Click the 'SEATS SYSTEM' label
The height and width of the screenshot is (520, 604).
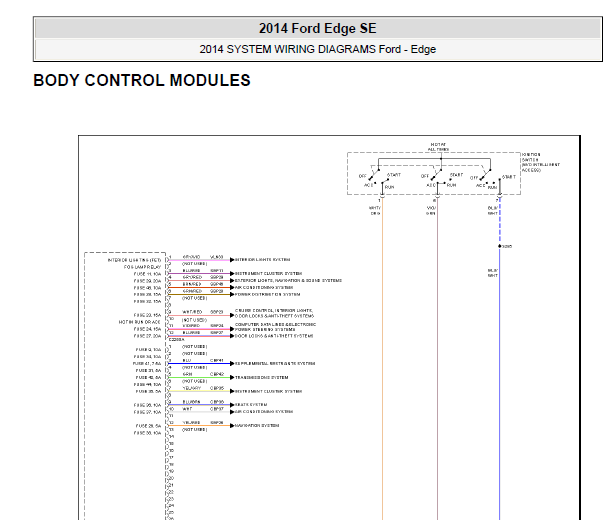click(x=251, y=405)
